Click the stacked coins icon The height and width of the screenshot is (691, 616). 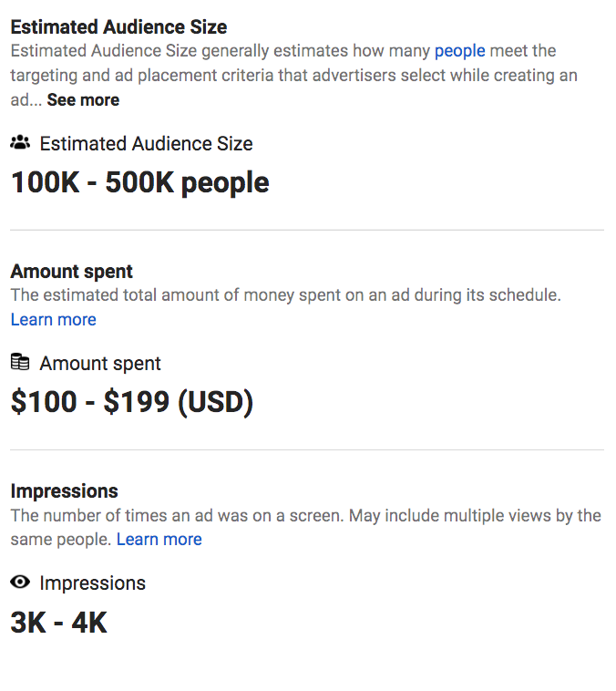pos(20,363)
